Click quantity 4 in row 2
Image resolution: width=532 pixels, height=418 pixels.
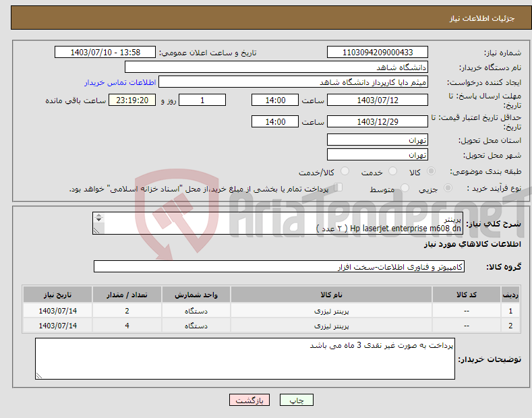click(x=127, y=326)
